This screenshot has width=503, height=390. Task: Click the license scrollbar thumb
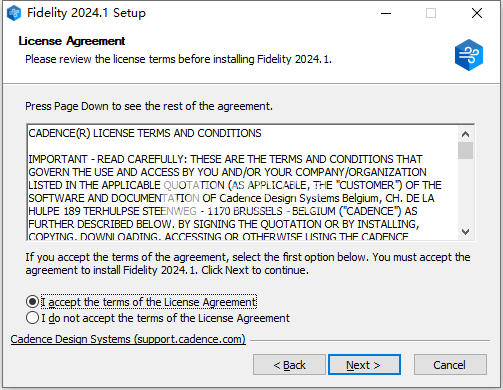click(465, 150)
